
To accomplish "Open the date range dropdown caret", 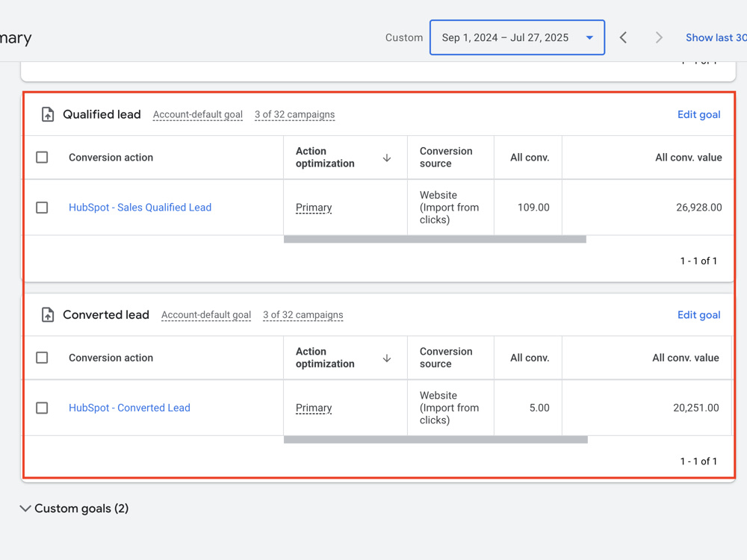I will click(x=589, y=37).
